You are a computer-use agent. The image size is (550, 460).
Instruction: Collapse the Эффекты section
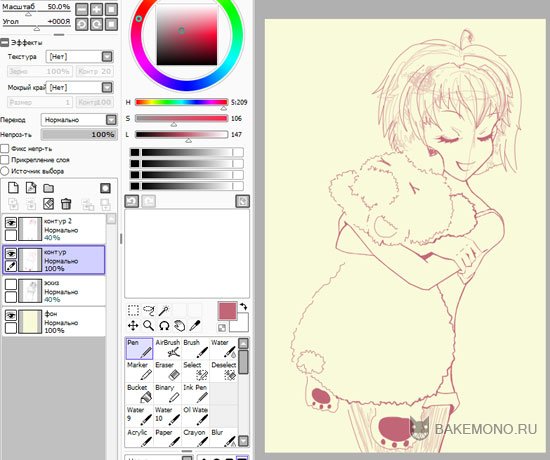[5, 43]
